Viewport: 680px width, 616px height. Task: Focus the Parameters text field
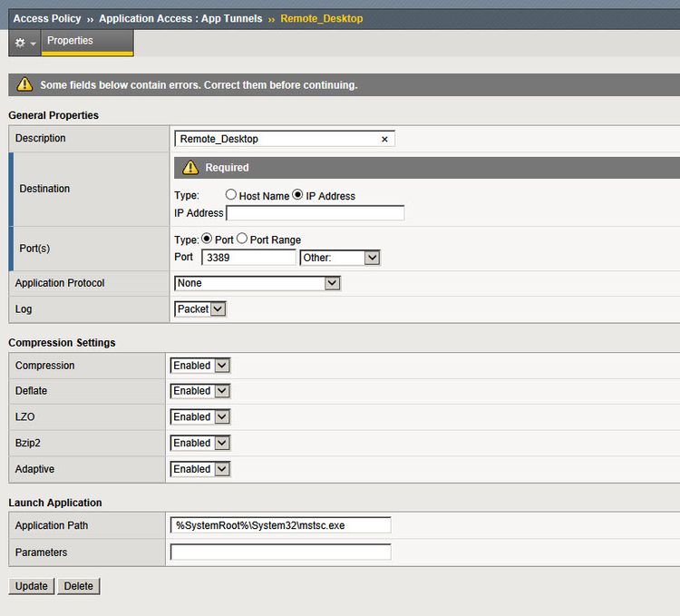(x=280, y=552)
